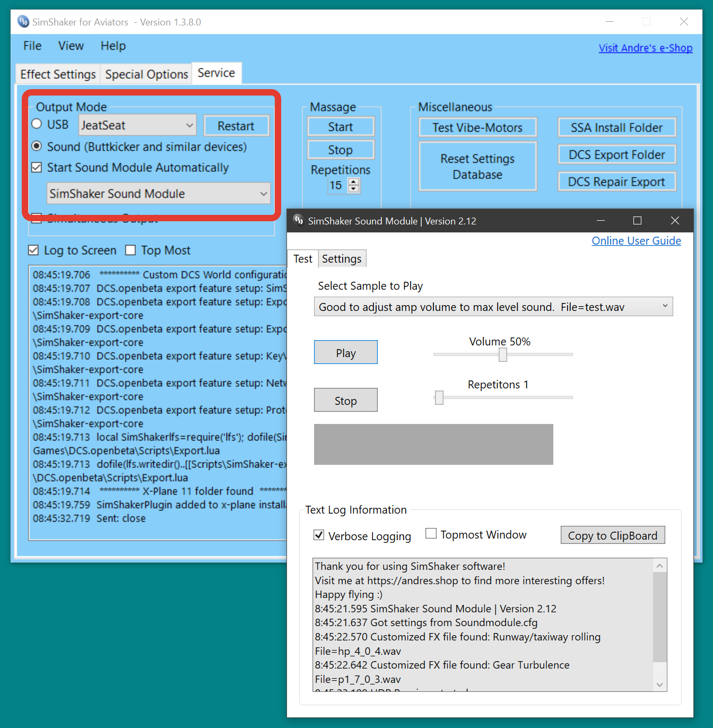Click DCS Repair Export button
The height and width of the screenshot is (728, 713).
pyautogui.click(x=617, y=181)
